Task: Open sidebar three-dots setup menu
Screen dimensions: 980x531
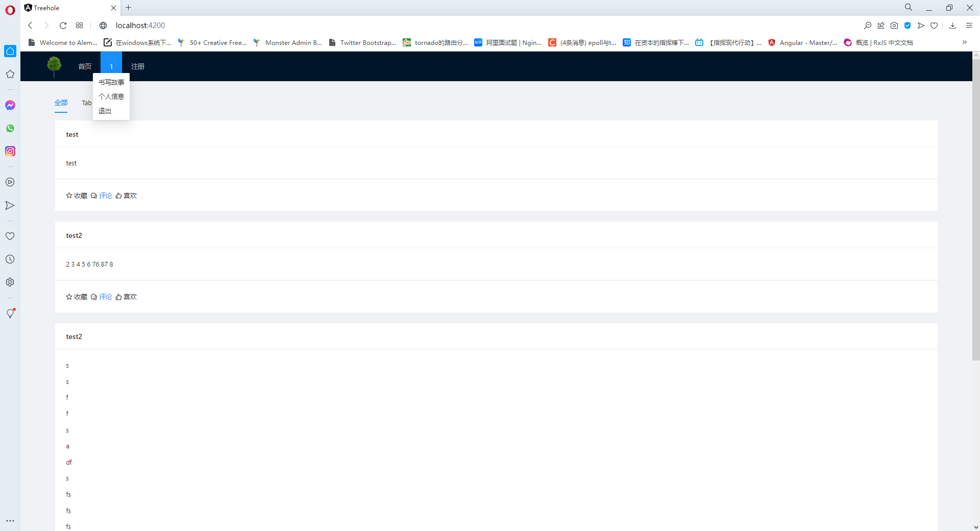Action: (10, 521)
